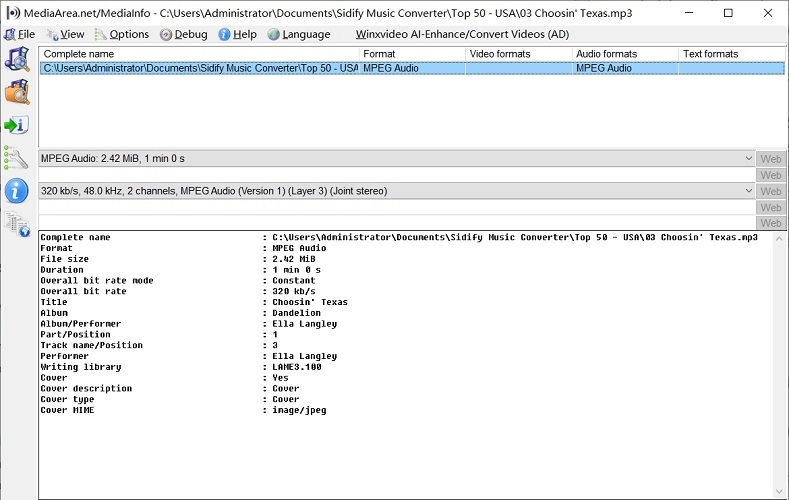Click the Open Folder icon in sidebar

pos(17,92)
